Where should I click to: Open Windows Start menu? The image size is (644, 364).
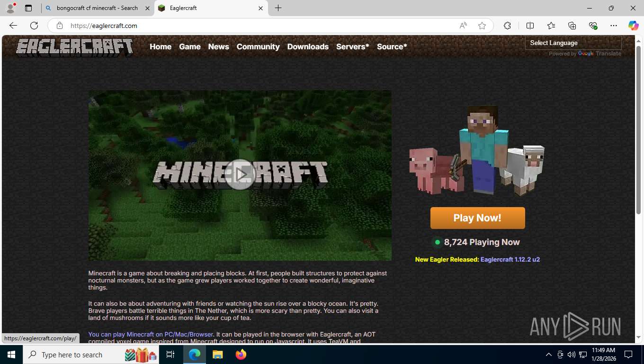point(11,355)
